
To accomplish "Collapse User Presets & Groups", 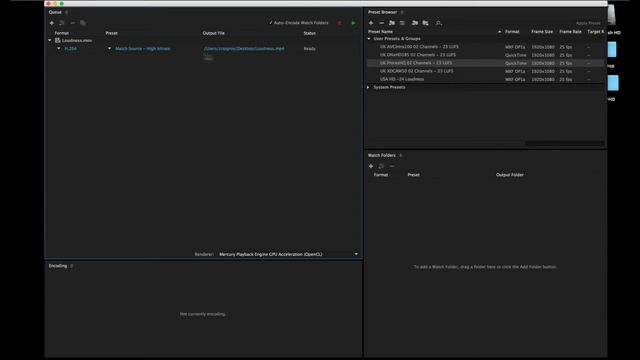I will click(369, 39).
